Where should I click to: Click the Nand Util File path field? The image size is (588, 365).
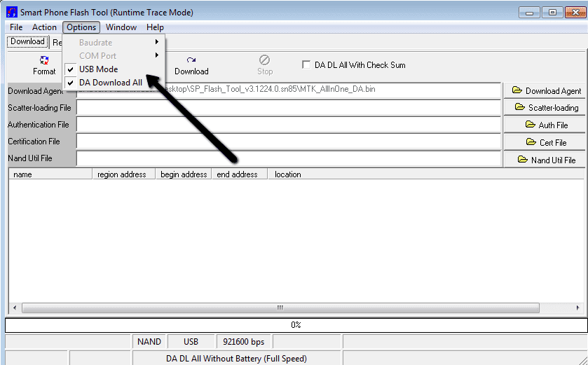[x=289, y=158]
